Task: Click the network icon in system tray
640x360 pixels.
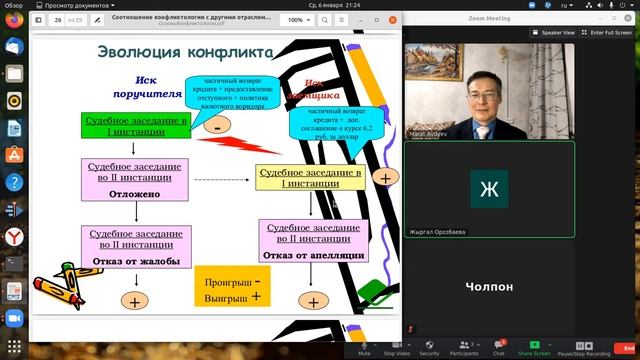Action: point(589,5)
